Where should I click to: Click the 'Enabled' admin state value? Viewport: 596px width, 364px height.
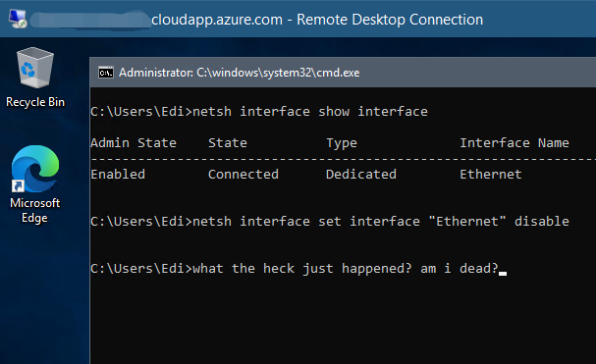click(118, 174)
